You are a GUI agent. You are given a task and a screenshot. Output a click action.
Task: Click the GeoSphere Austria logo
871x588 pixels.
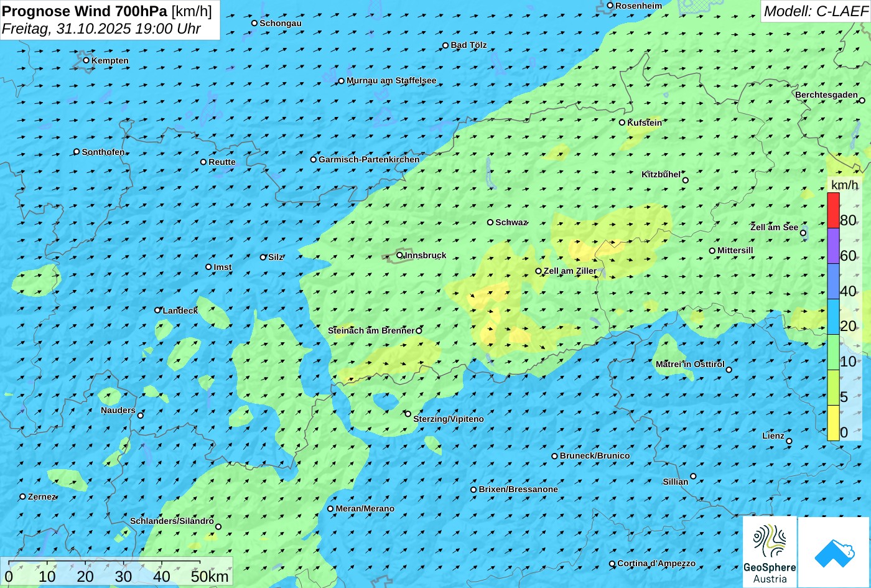coord(770,552)
